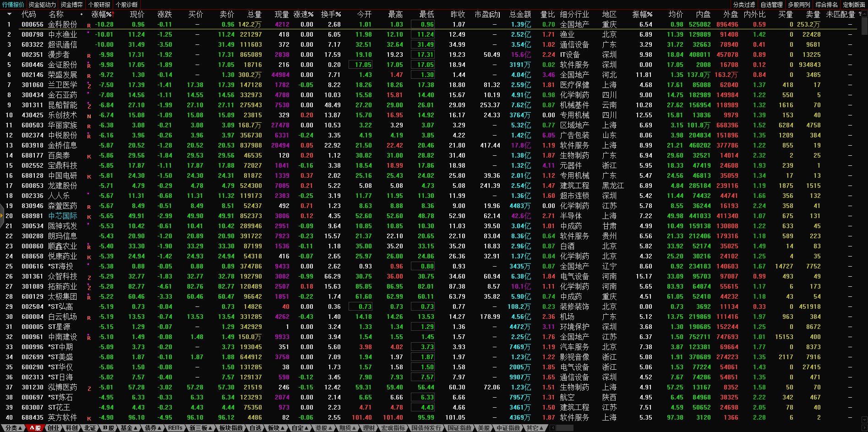Screen dimensions: 868x432
Task: Open 自选管理 in the top right
Action: 771,5
